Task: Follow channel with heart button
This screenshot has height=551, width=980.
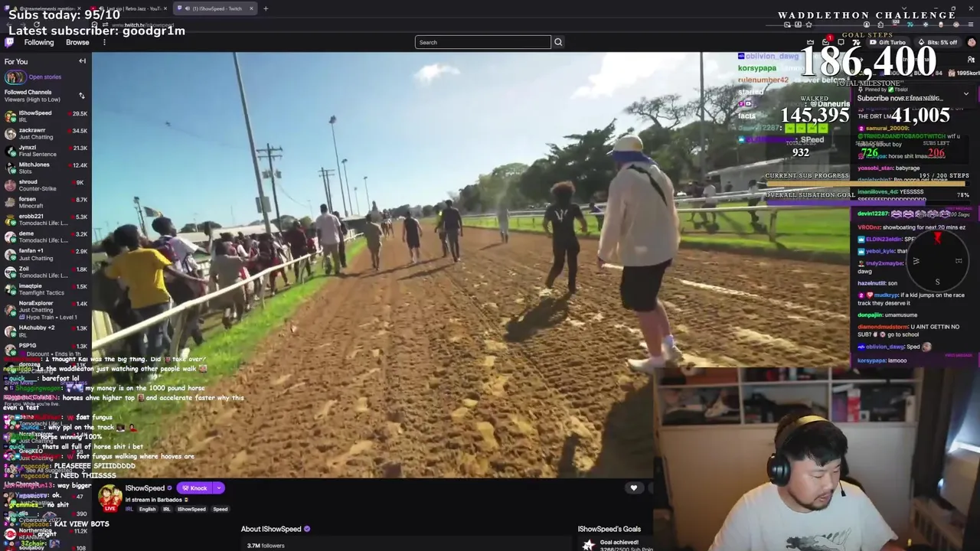Action: pos(633,488)
